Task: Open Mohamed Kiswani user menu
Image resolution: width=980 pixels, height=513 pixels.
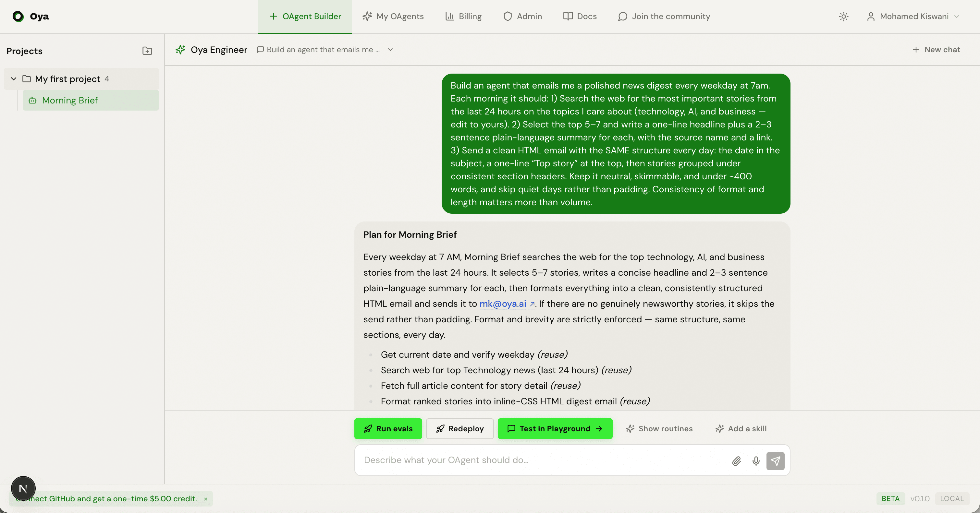Action: point(913,16)
